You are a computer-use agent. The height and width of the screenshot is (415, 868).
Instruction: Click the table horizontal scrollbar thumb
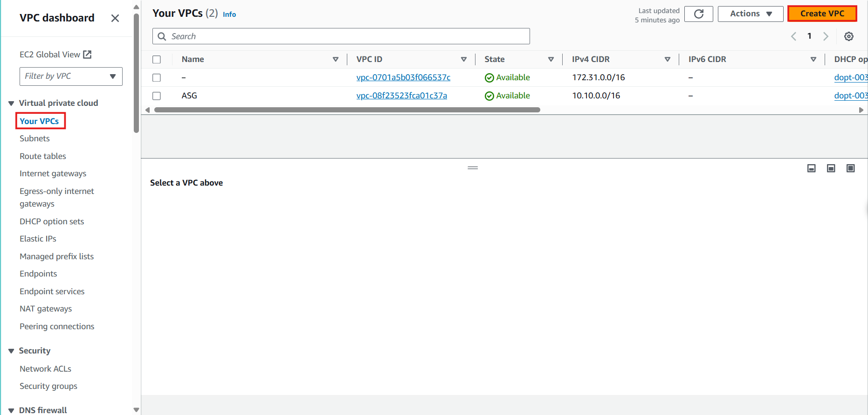(347, 110)
